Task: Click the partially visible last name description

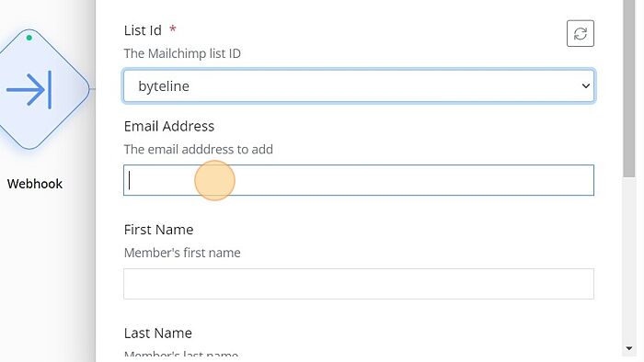Action: pos(181,354)
